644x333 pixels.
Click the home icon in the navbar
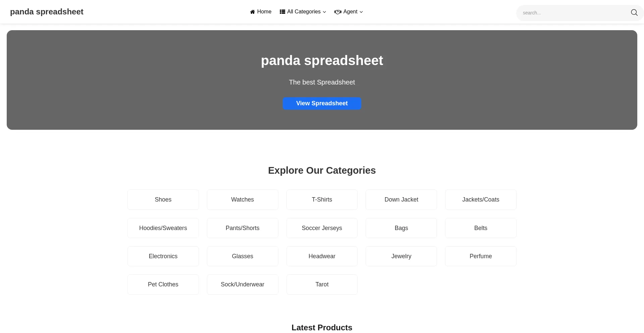click(x=253, y=12)
